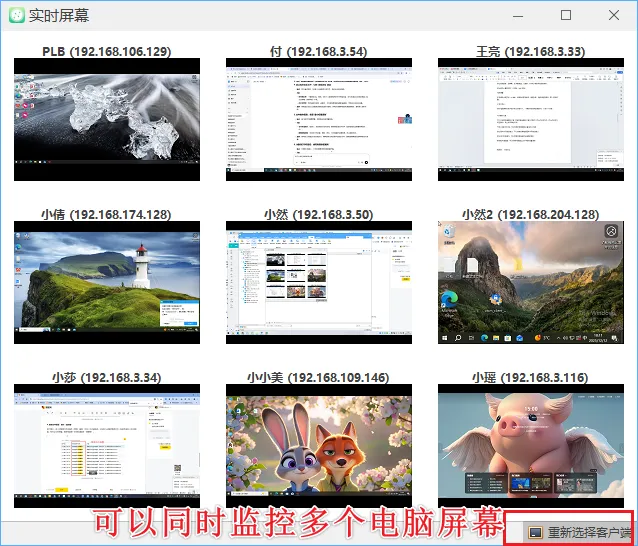Screen dimensions: 638x546
Task: Click the monitor icon beside 重新选择客户端
Action: [x=535, y=532]
